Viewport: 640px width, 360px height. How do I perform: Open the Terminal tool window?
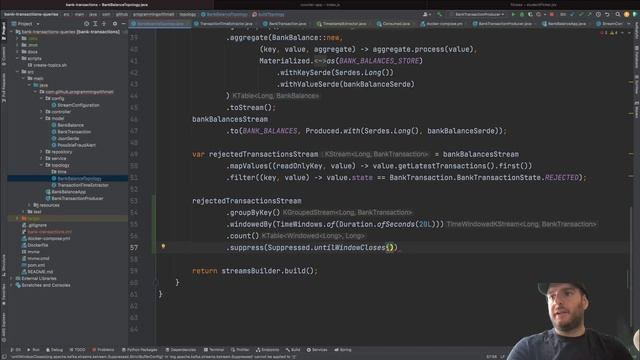214,350
